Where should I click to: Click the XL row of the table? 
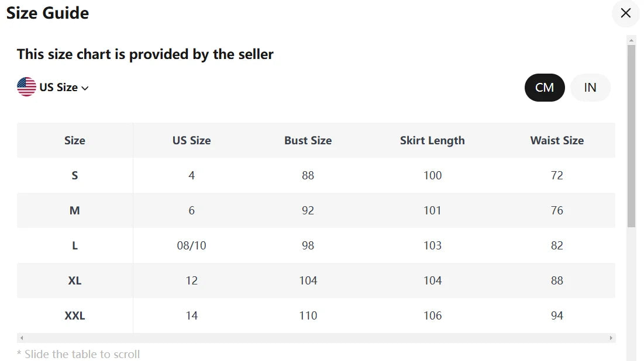(x=74, y=280)
